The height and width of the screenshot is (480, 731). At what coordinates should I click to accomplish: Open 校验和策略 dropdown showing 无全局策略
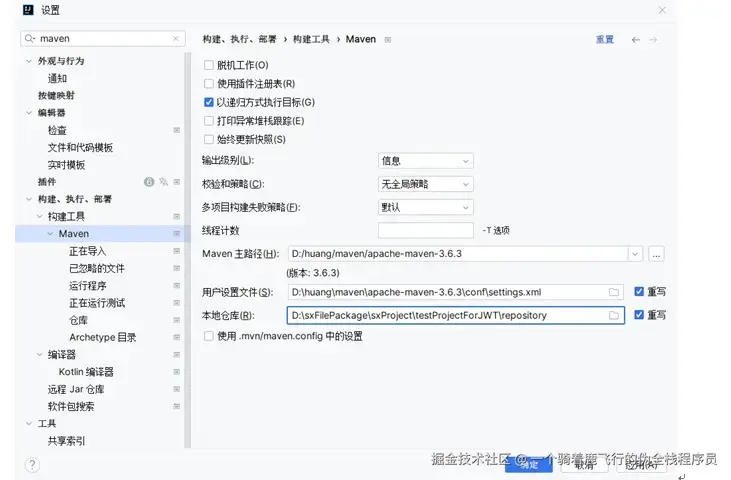pyautogui.click(x=426, y=184)
